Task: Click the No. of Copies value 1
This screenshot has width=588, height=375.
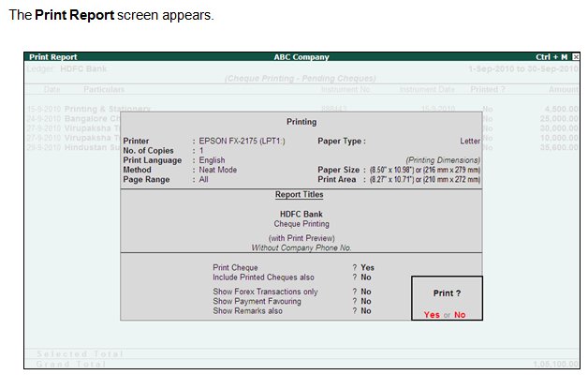Action: 201,151
